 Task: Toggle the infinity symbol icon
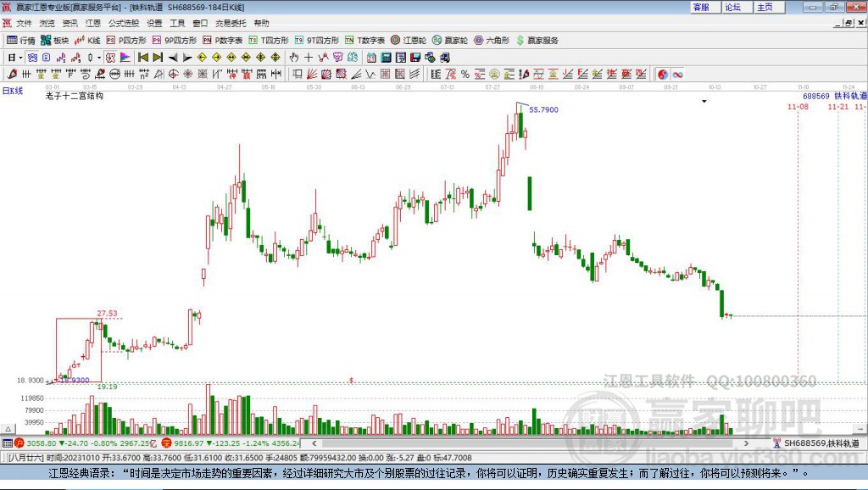tap(677, 75)
